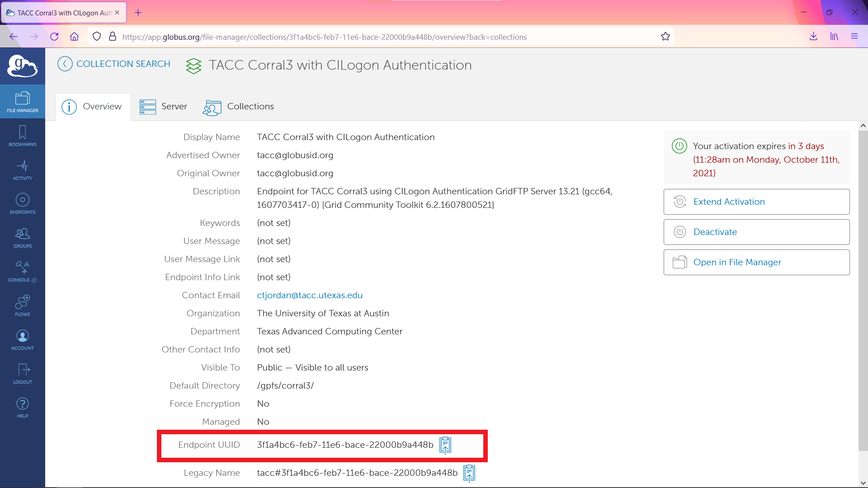Click the copy icon next to Endpoint UUID

click(x=446, y=445)
